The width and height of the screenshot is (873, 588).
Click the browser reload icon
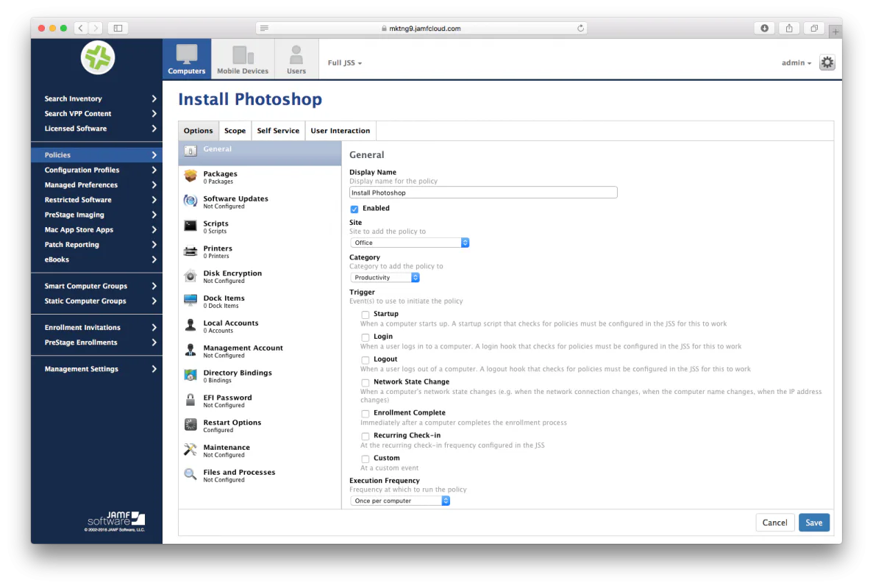click(x=580, y=28)
